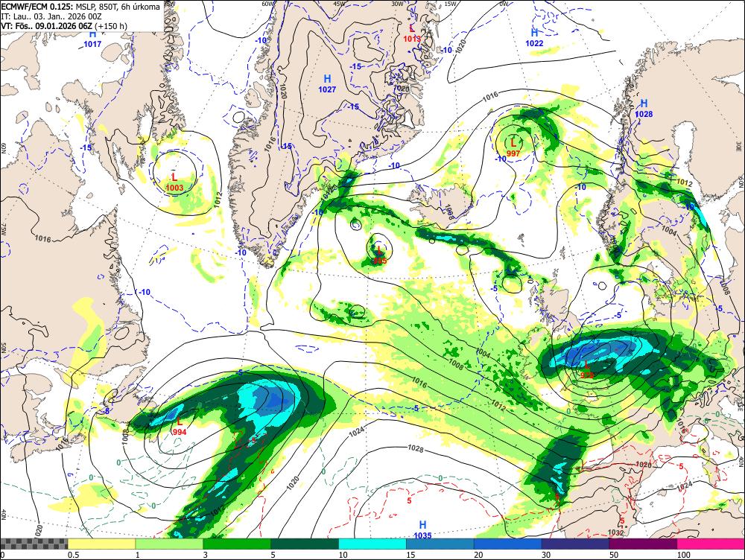Click the low pressure label 'L 997'
745x560 pixels.
pyautogui.click(x=513, y=147)
